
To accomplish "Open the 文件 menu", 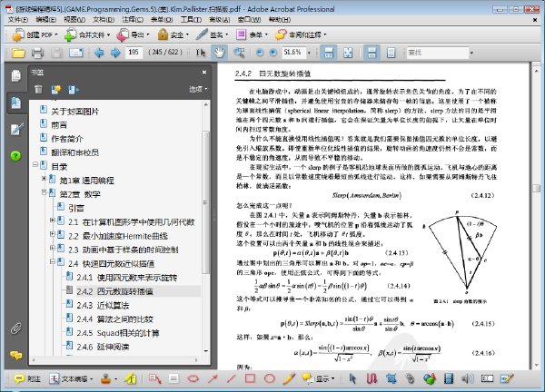I will coord(18,19).
